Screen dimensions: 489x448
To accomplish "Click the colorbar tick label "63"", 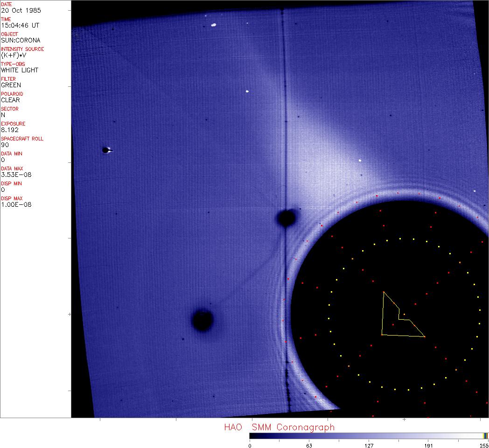I will click(309, 445).
